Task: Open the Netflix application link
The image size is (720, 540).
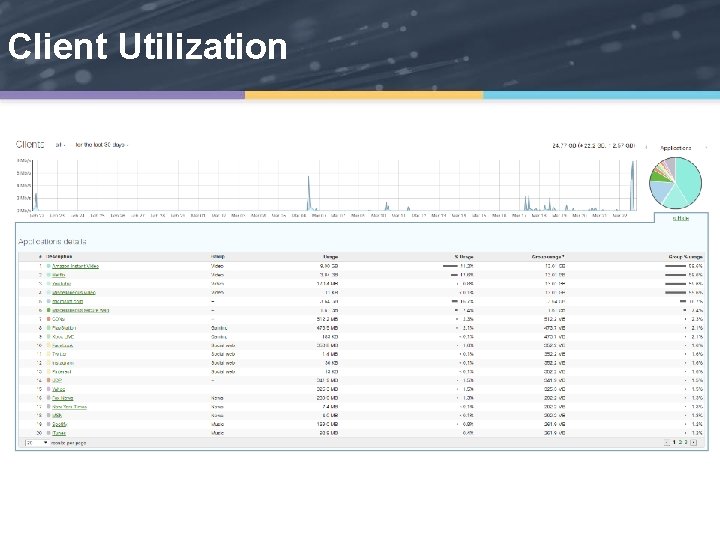Action: click(x=59, y=275)
